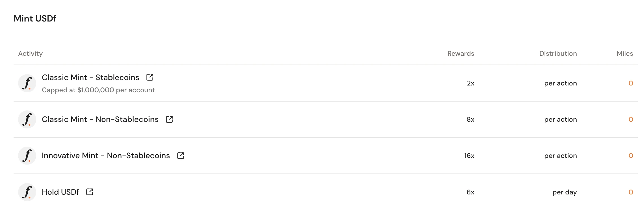
Task: Select the Hold USDf activity title
Action: 60,192
